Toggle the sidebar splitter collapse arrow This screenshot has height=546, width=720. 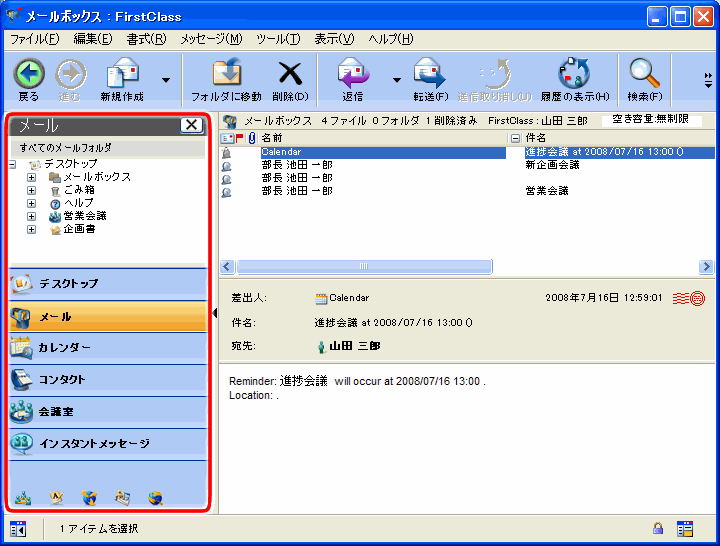tap(215, 313)
